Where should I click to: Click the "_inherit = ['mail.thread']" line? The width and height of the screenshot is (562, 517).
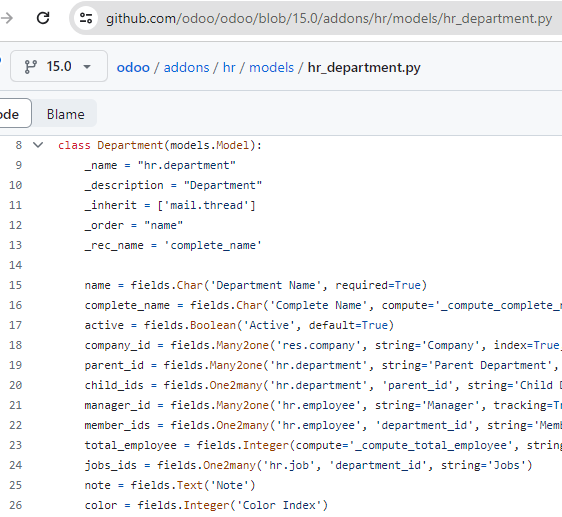(x=170, y=205)
